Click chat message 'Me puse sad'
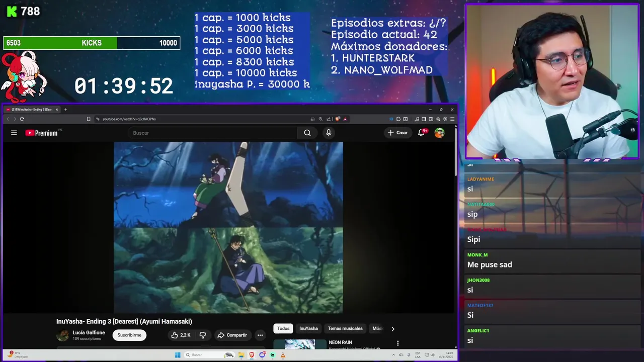The height and width of the screenshot is (362, 644). [490, 264]
